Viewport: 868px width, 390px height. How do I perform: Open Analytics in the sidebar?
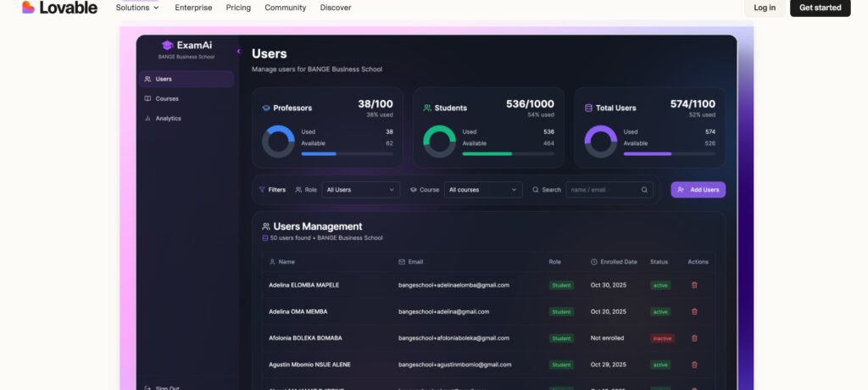[x=168, y=118]
